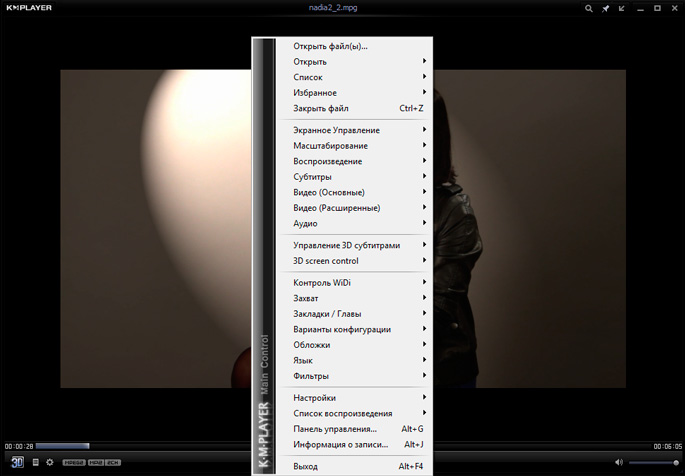Close the KMPlayer window

tap(675, 8)
